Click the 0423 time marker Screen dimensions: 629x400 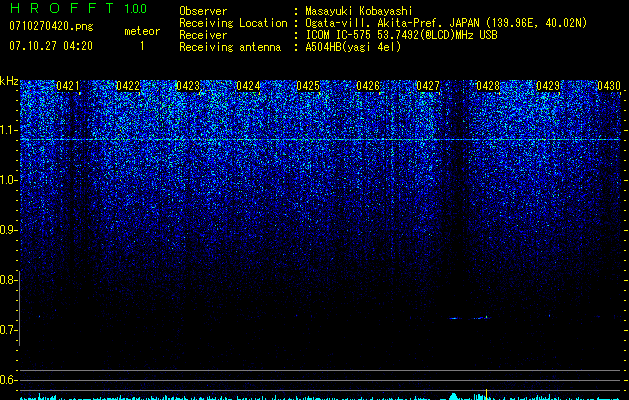pos(188,86)
